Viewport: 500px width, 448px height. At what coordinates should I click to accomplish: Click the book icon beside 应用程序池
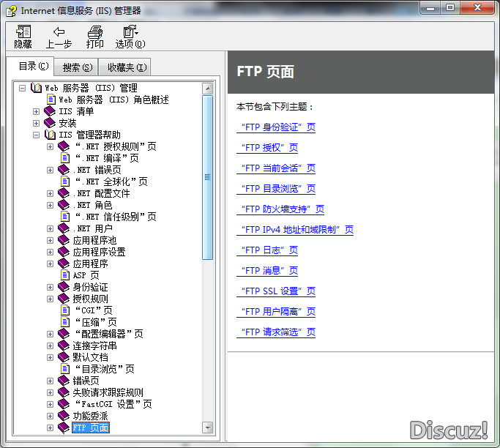pos(64,240)
